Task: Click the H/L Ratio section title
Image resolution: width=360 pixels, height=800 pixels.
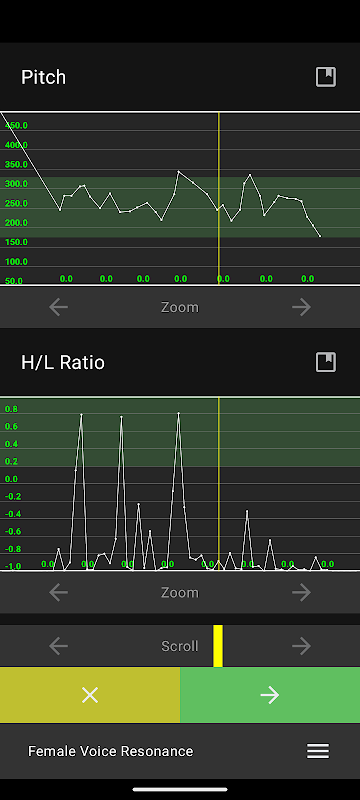Action: (63, 362)
